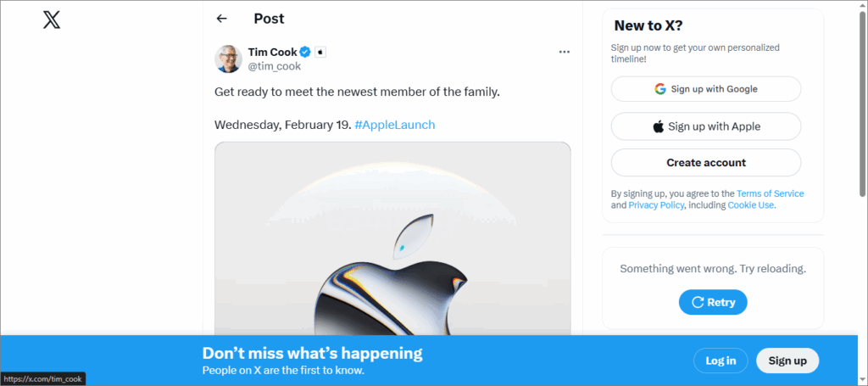Click Sign up on the bottom banner

click(787, 361)
